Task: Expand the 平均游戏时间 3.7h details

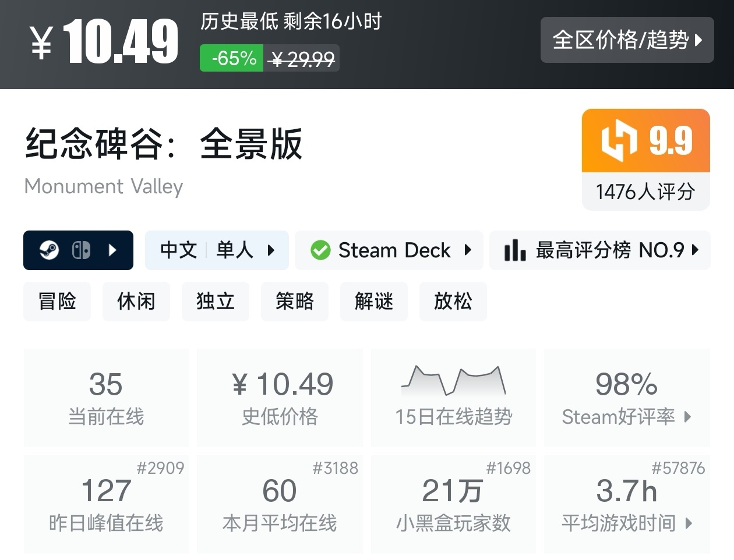Action: click(x=627, y=504)
